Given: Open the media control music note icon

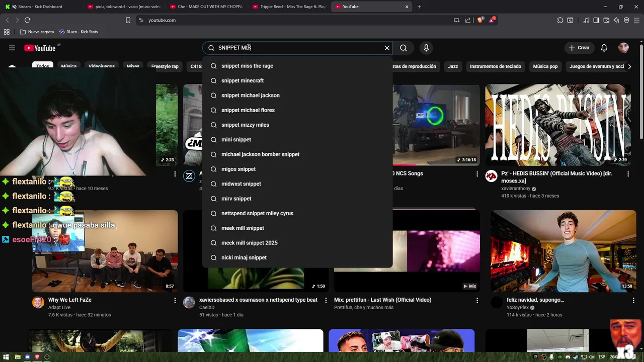Looking at the screenshot, I should 586,20.
